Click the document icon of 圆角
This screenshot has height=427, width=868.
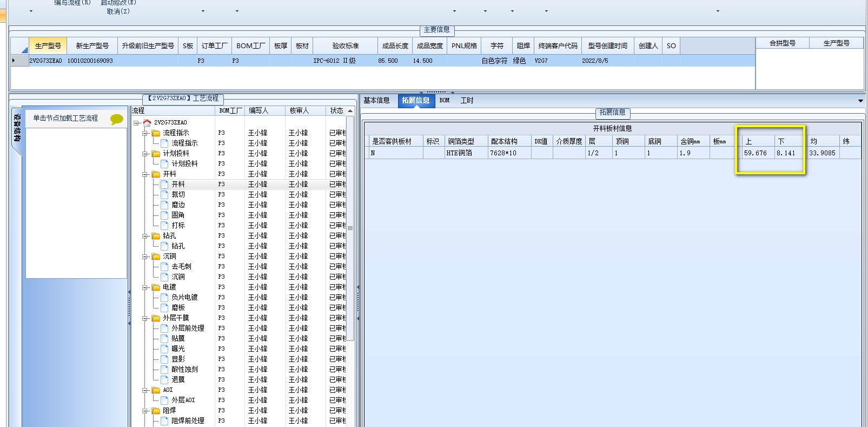pos(165,215)
